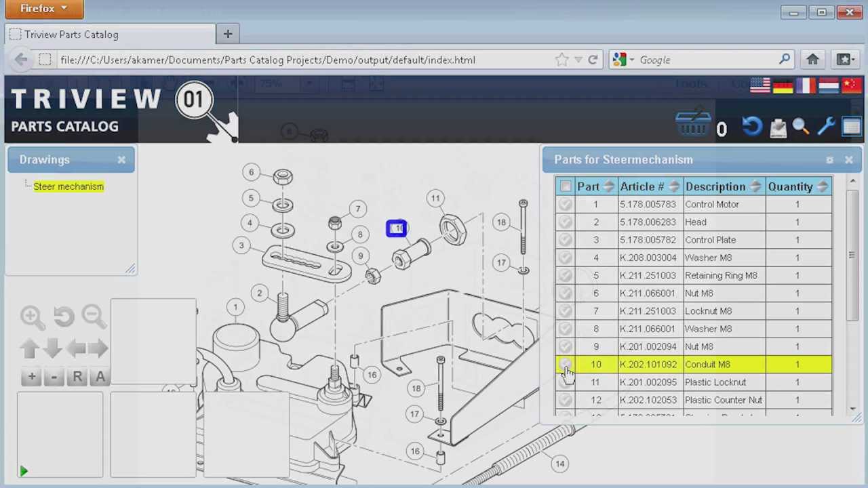The image size is (868, 488).
Task: Pan drawing down with the down arrow
Action: click(x=53, y=348)
